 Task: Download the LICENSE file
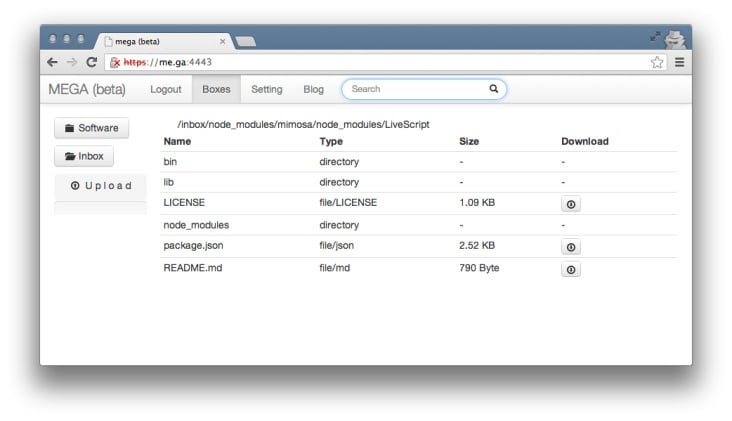pyautogui.click(x=570, y=204)
